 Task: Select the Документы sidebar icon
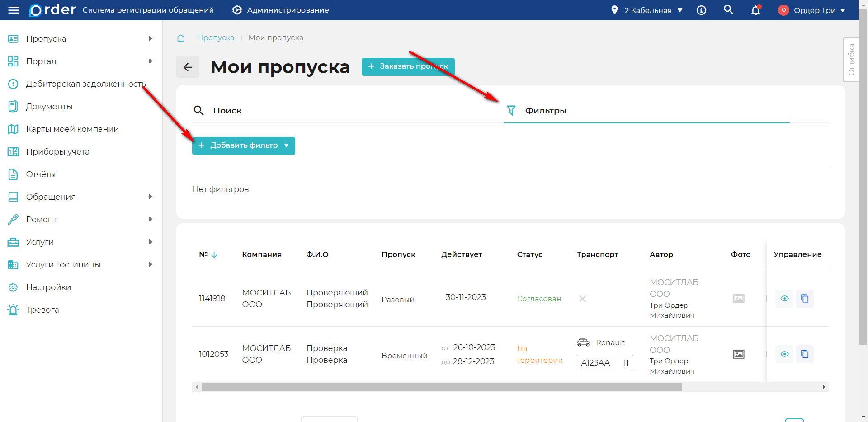coord(13,106)
